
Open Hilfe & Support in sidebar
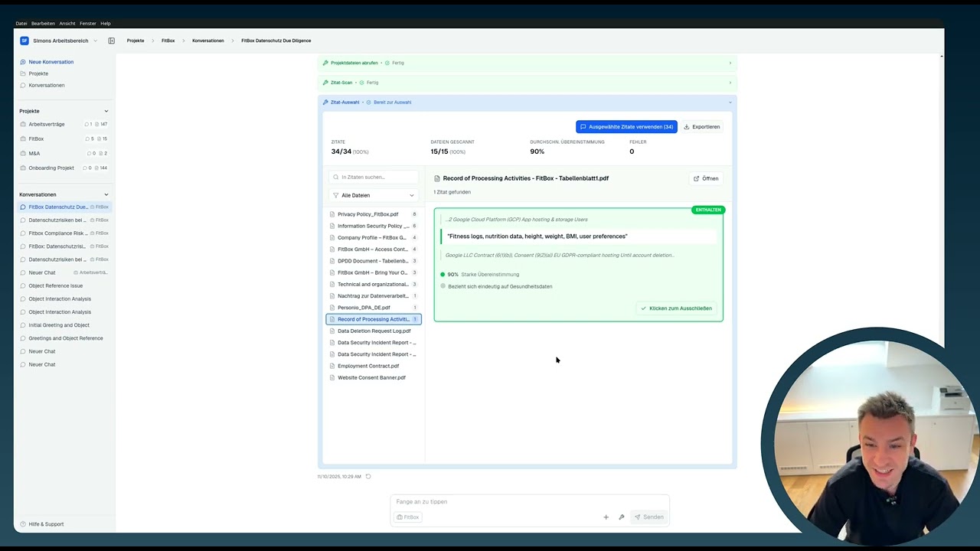46,524
